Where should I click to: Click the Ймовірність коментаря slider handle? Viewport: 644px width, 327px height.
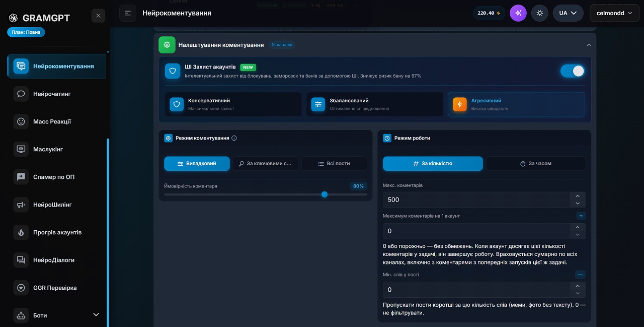pos(325,194)
